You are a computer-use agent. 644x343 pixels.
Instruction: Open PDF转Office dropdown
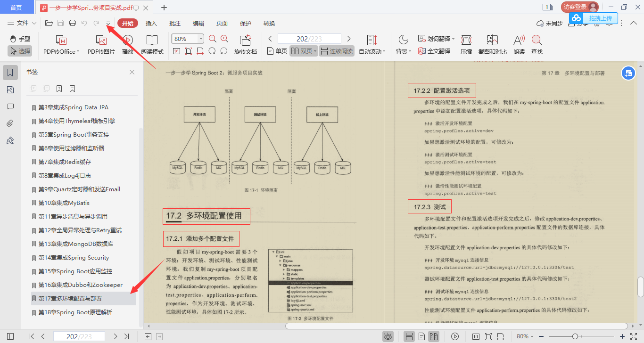61,45
